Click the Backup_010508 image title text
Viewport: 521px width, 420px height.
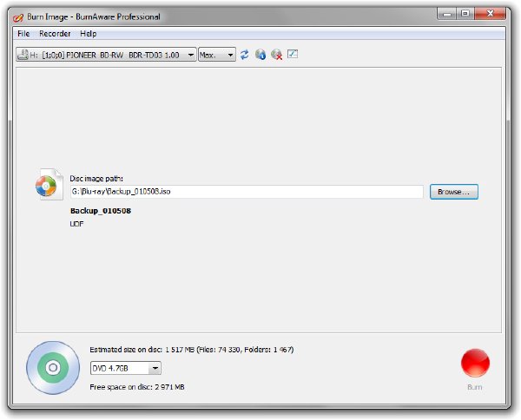(101, 211)
